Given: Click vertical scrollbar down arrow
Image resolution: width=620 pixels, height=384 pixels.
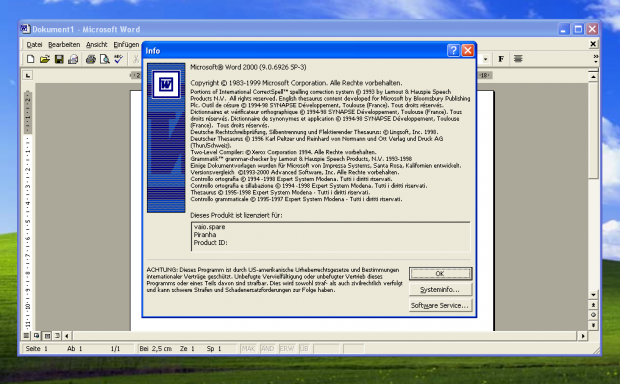Looking at the screenshot, I should point(593,295).
